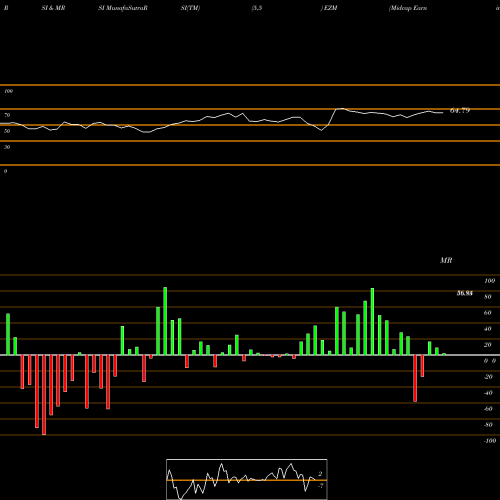The image size is (500, 500).
Task: Click the value -7 inside the mini chart
Action: [320, 486]
